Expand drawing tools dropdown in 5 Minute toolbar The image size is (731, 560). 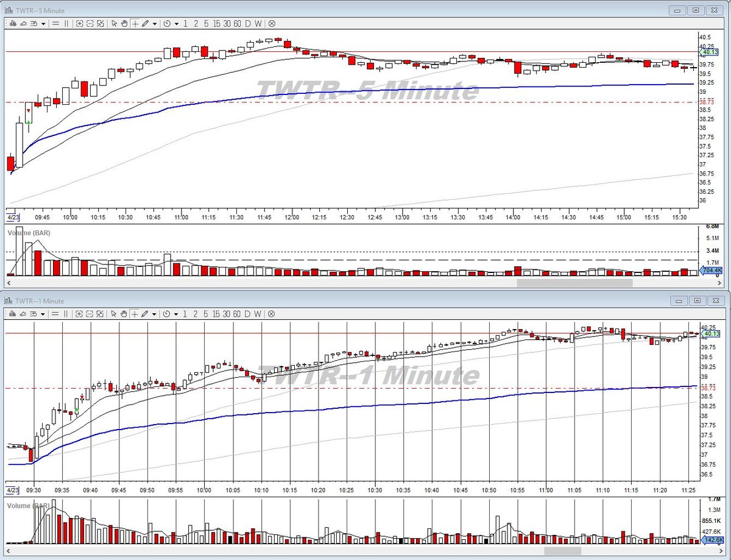tap(155, 23)
